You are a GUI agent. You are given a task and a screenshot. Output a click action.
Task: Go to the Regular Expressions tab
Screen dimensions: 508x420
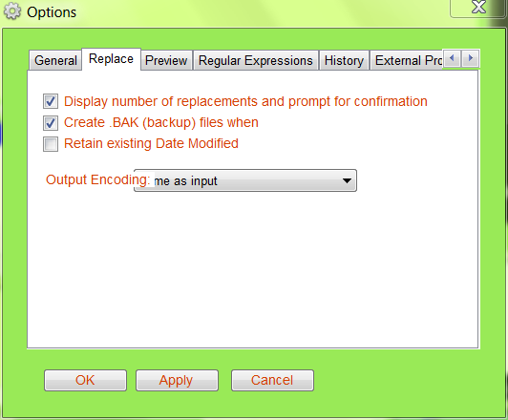tap(256, 60)
